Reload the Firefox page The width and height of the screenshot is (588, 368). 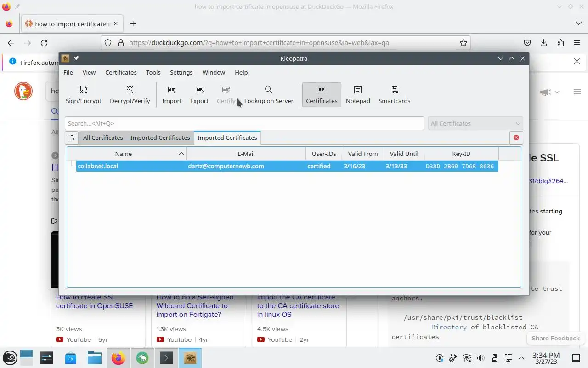[44, 43]
